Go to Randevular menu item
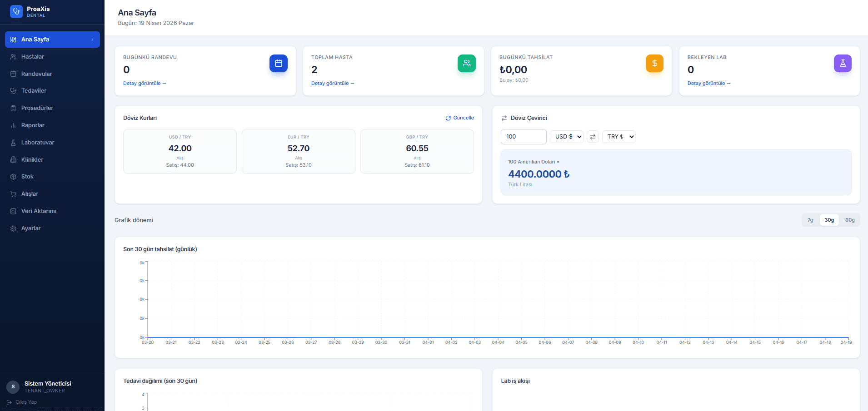868x411 pixels. click(52, 74)
